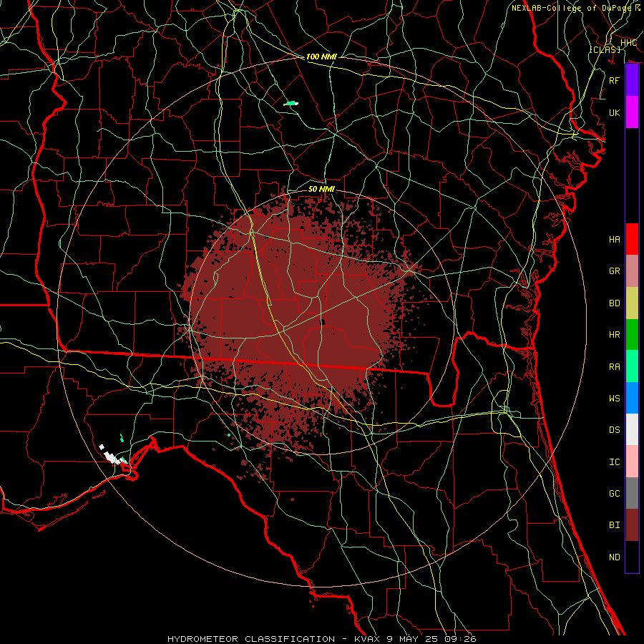
Task: Select the BD yellow legend swatch
Action: click(632, 303)
